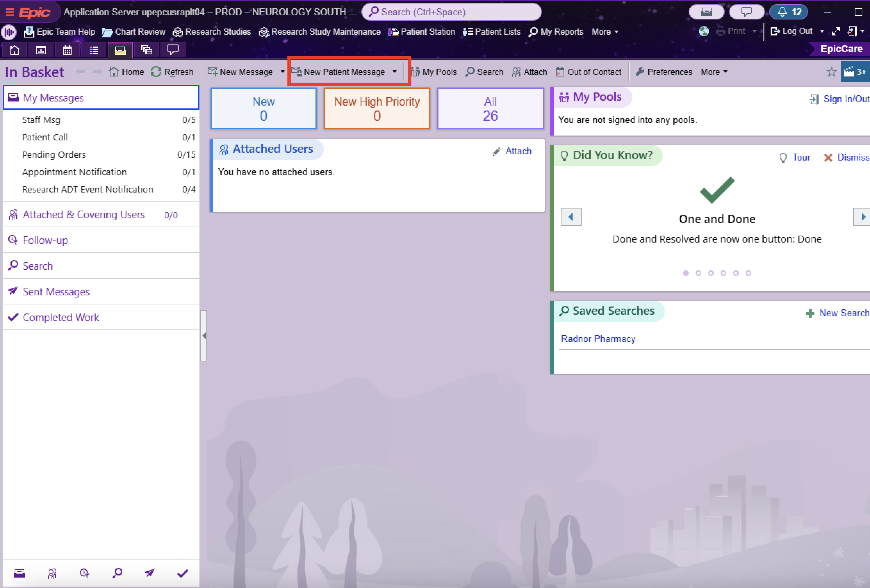Click the globe icon beside Print
Image resolution: width=870 pixels, height=588 pixels.
pyautogui.click(x=704, y=32)
